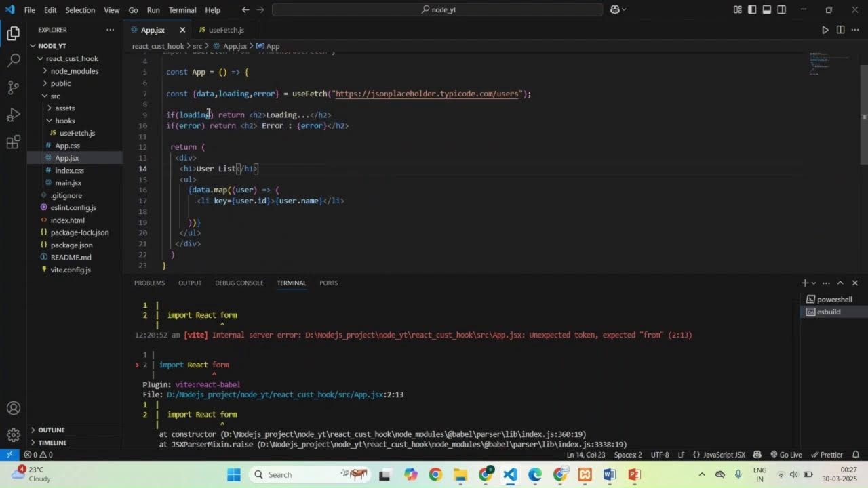Go back with the navigation arrow

click(245, 9)
